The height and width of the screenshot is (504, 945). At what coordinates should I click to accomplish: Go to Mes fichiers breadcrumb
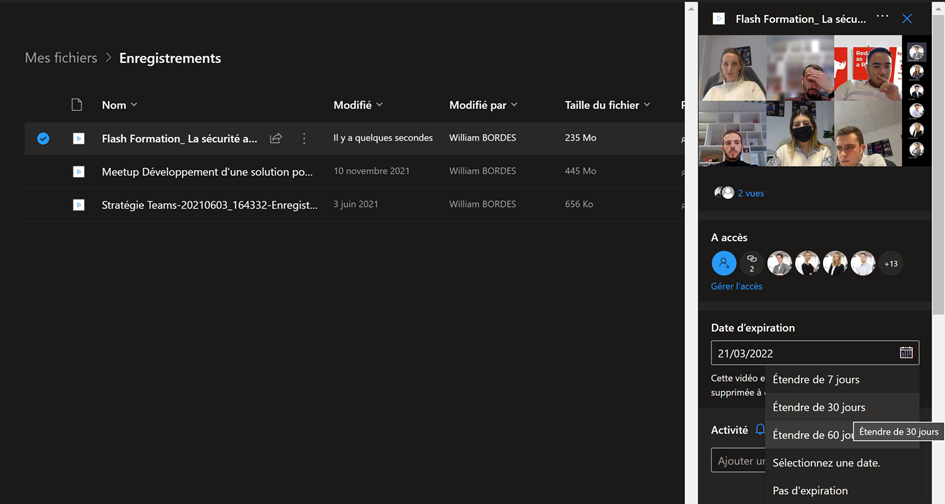point(61,58)
